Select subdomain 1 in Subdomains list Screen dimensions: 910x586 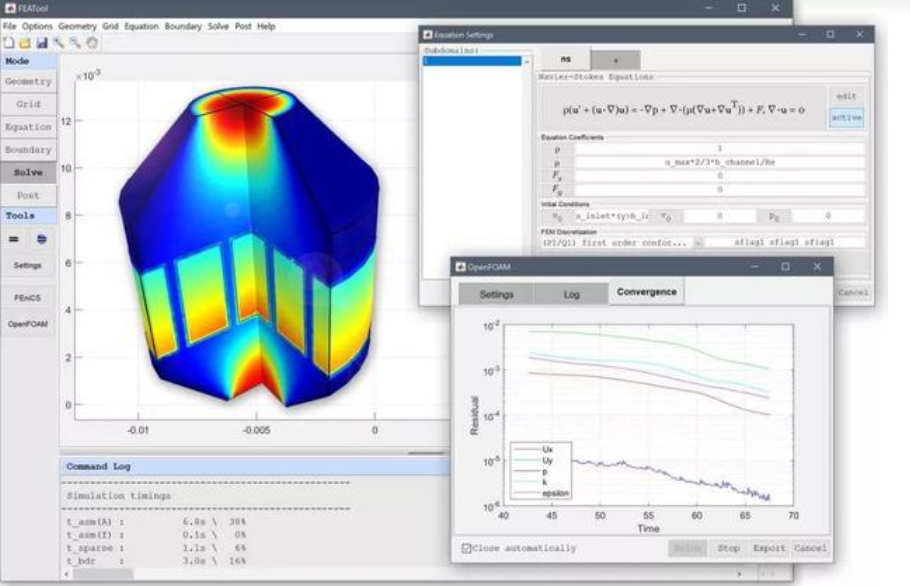click(x=472, y=61)
